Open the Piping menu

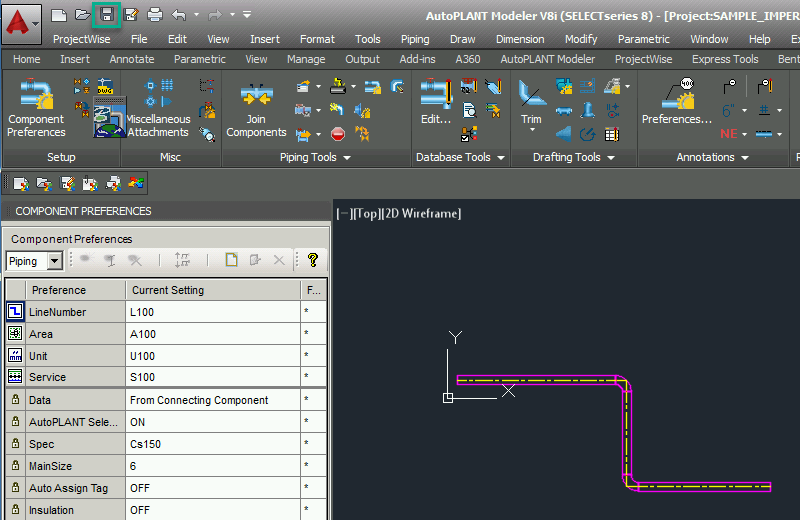tap(415, 39)
